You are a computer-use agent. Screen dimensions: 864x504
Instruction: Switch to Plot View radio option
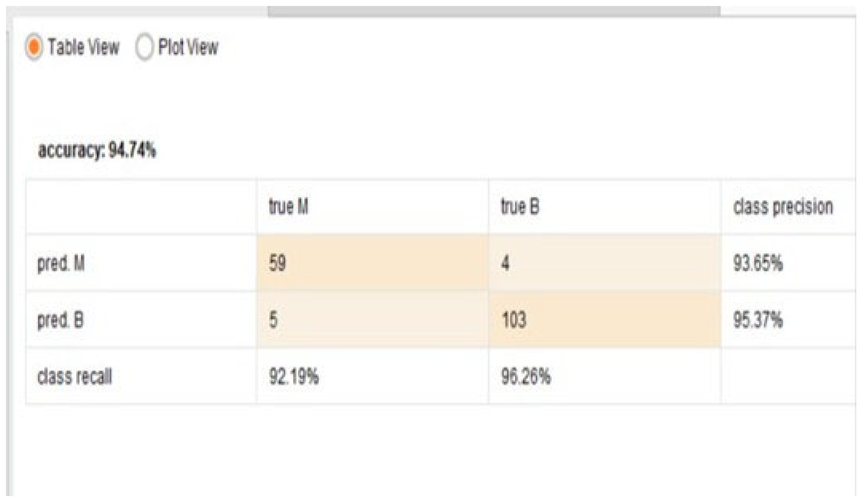pos(144,47)
